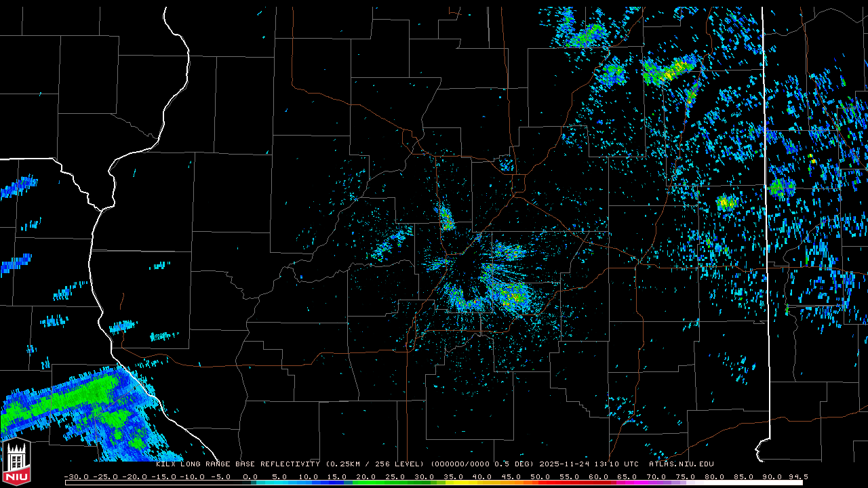
Task: Click the yellow segment of the color bar
Action: point(468,483)
